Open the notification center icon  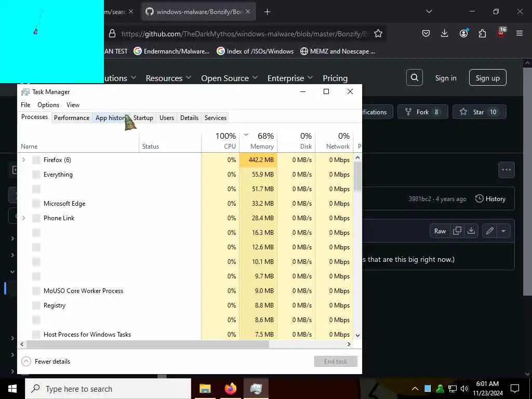pos(515,389)
